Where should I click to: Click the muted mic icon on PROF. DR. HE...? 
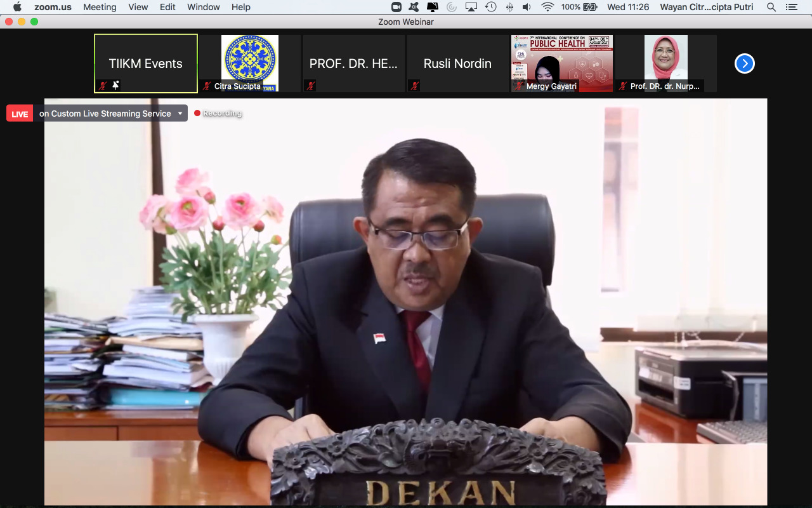point(311,86)
